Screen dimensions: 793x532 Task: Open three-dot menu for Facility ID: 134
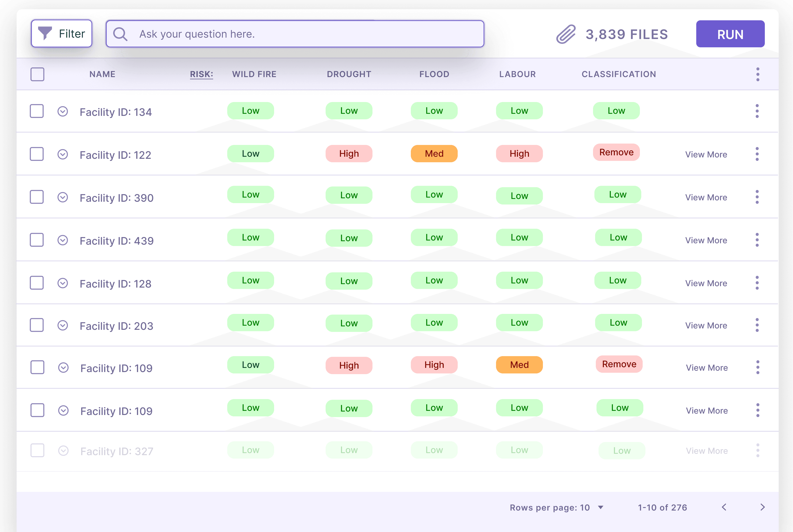pyautogui.click(x=757, y=111)
